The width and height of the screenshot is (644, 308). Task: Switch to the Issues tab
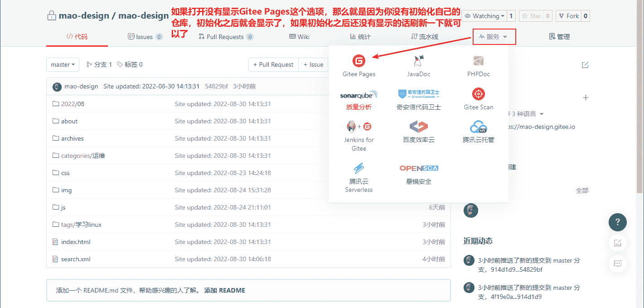point(145,37)
